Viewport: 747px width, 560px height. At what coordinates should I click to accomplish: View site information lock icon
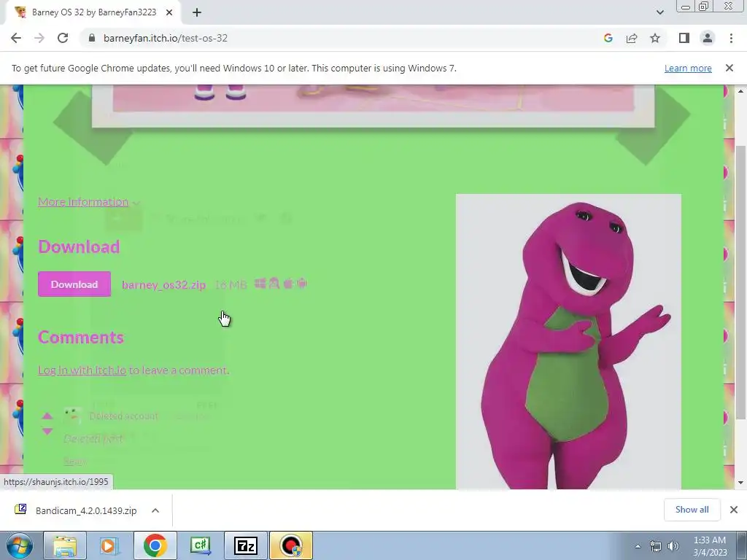click(92, 38)
